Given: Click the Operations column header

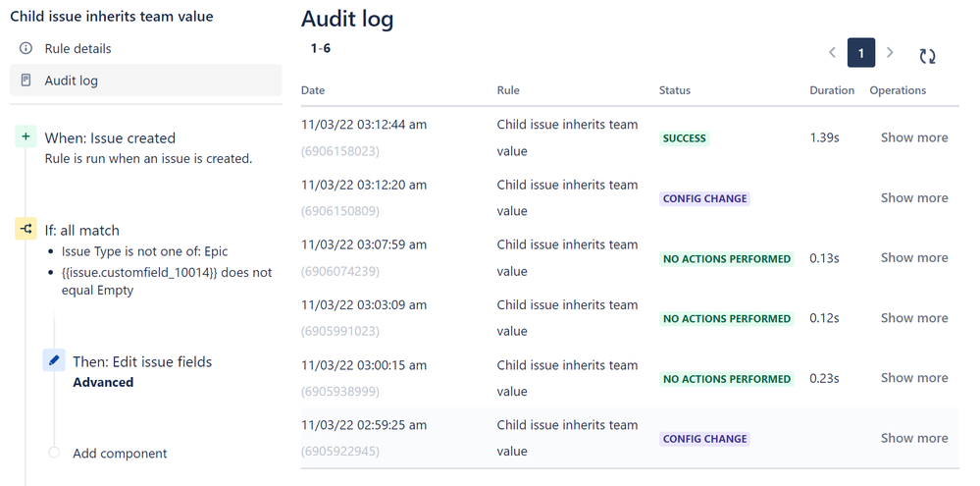Looking at the screenshot, I should [899, 90].
